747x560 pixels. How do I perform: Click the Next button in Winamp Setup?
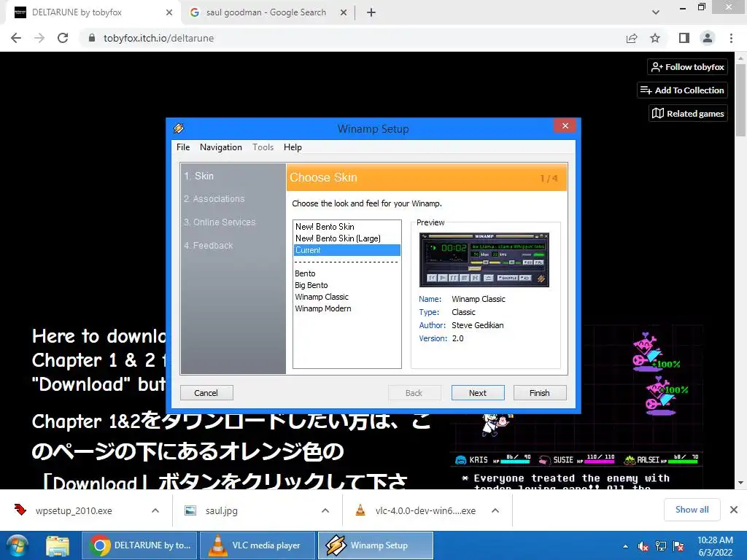tap(478, 393)
